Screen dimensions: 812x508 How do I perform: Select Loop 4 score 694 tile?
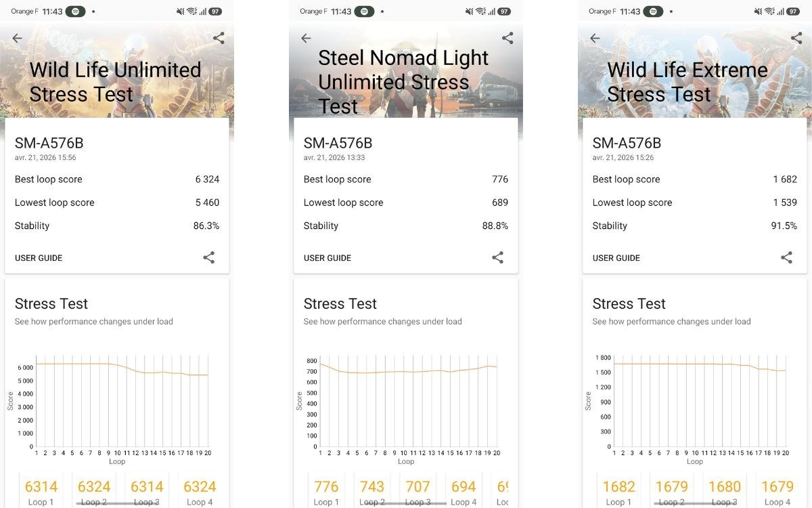coord(464,491)
